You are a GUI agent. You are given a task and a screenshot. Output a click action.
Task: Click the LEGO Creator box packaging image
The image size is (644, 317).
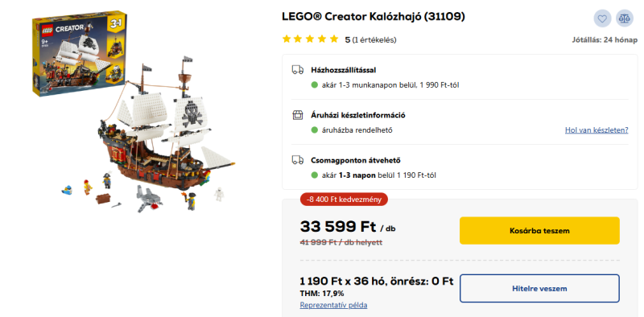pos(80,54)
